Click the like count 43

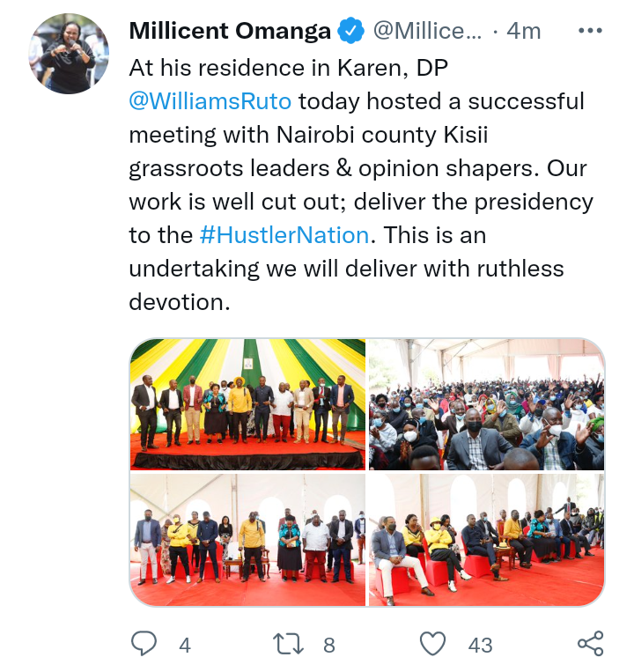(x=480, y=646)
